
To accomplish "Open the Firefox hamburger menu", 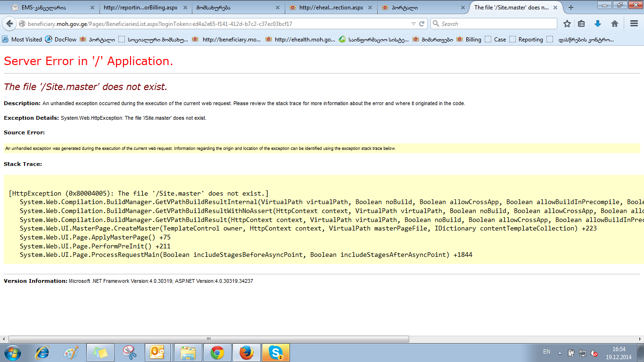I will pyautogui.click(x=634, y=24).
